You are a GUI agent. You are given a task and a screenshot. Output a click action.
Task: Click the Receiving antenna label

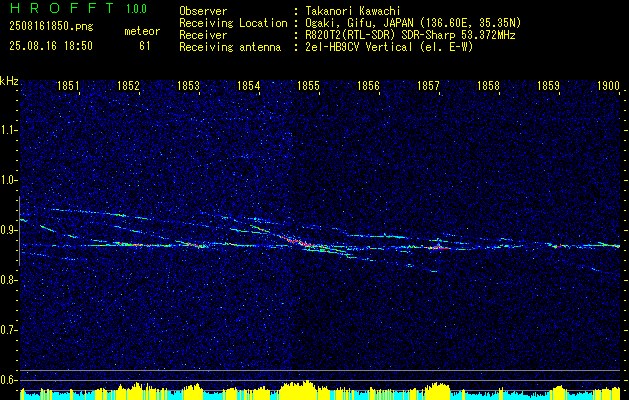click(x=230, y=47)
